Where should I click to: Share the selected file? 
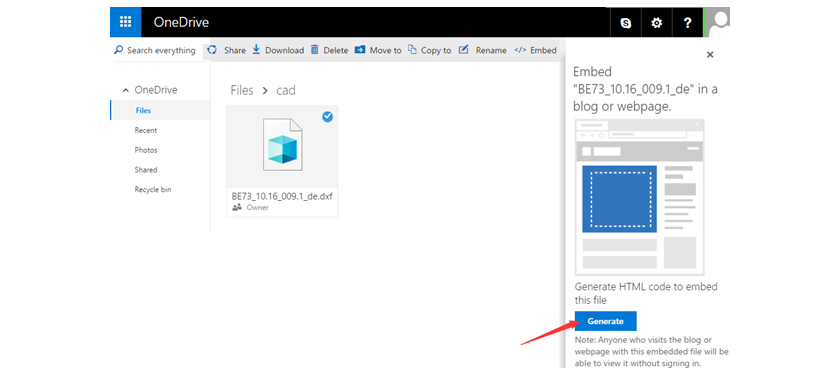[x=227, y=50]
